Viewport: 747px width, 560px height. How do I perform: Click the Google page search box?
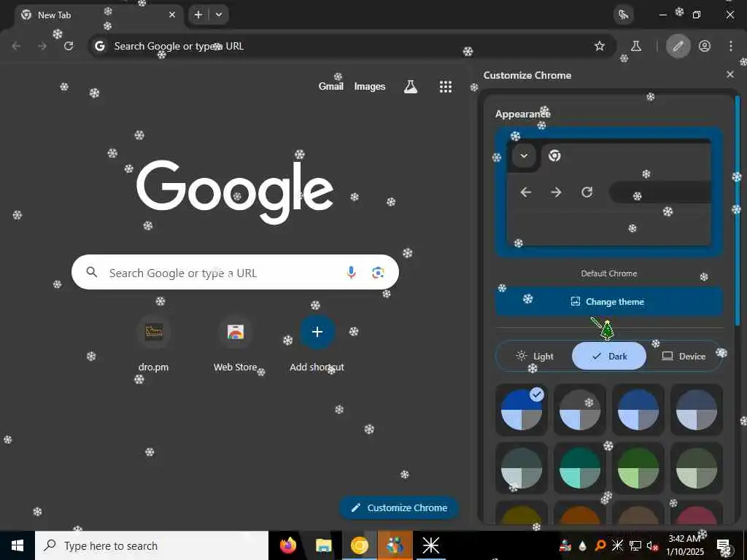[x=236, y=273]
